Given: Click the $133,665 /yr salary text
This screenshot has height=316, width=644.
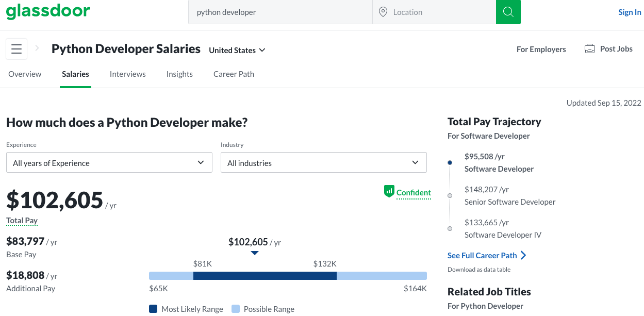Looking at the screenshot, I should [x=487, y=222].
